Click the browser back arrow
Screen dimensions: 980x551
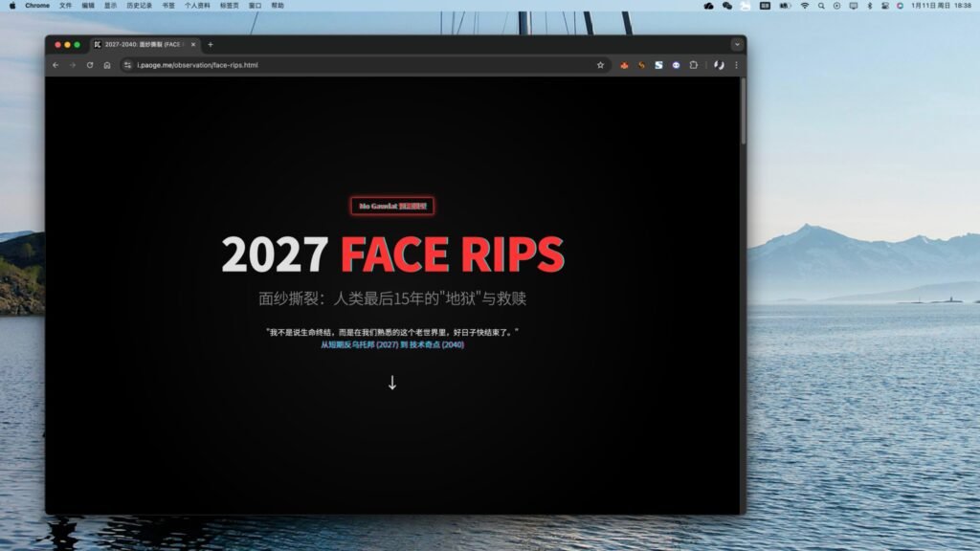click(x=56, y=65)
